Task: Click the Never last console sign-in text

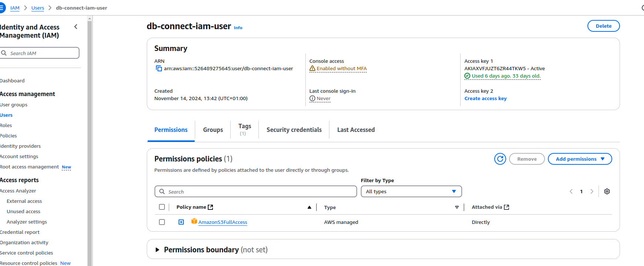Action: [x=323, y=98]
